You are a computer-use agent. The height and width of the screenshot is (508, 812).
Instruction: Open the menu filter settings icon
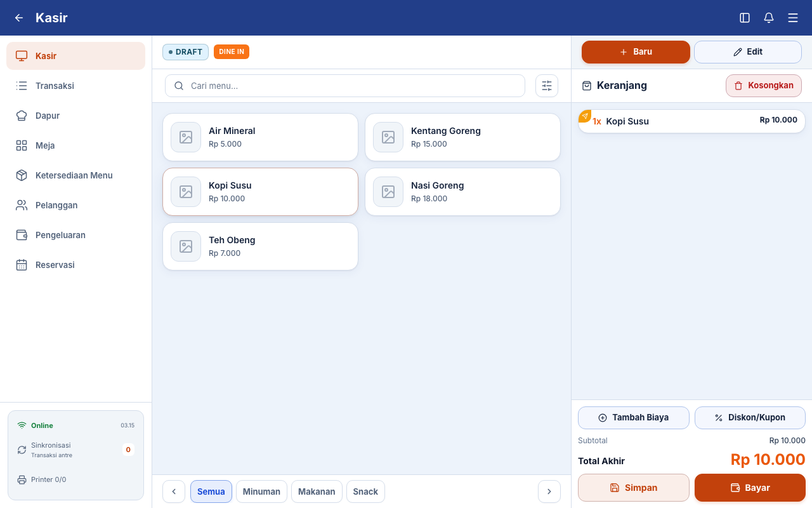pos(547,86)
